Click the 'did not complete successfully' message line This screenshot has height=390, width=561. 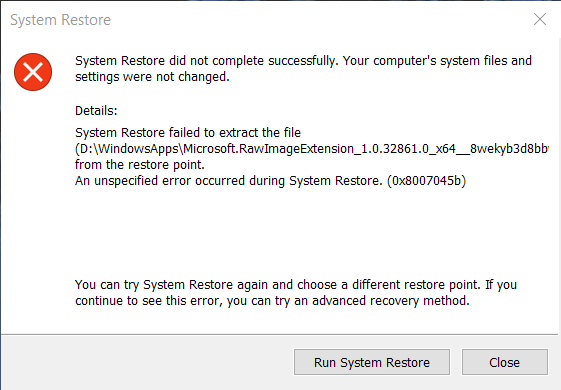pyautogui.click(x=303, y=61)
